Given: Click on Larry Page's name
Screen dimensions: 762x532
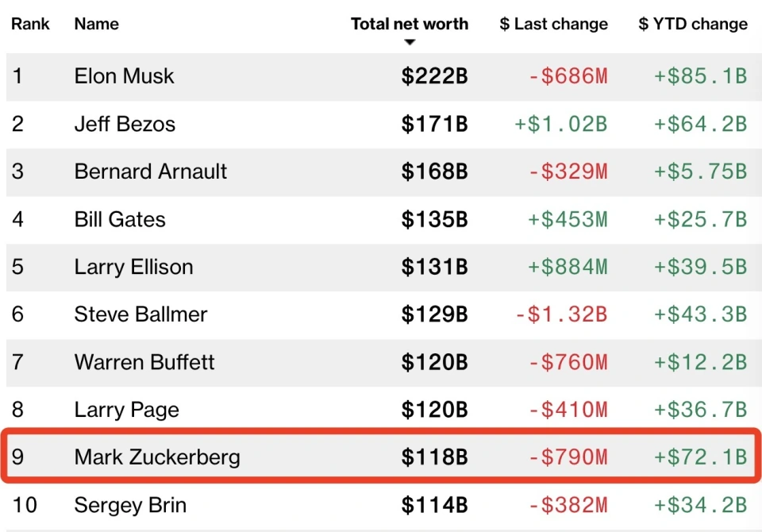Looking at the screenshot, I should (126, 410).
